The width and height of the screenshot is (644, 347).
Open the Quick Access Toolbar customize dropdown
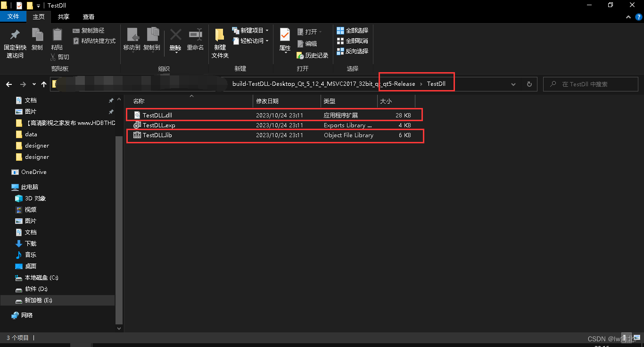click(x=38, y=6)
